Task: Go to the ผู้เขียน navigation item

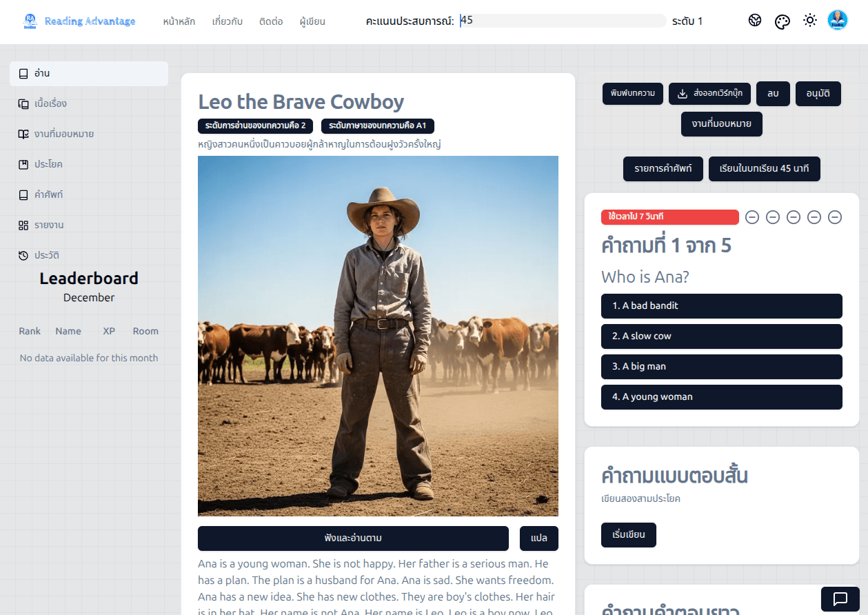Action: pos(312,21)
